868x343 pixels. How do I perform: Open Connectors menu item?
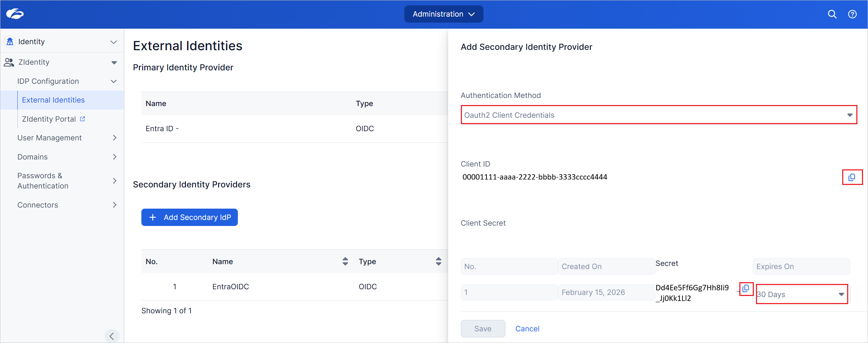pos(38,205)
